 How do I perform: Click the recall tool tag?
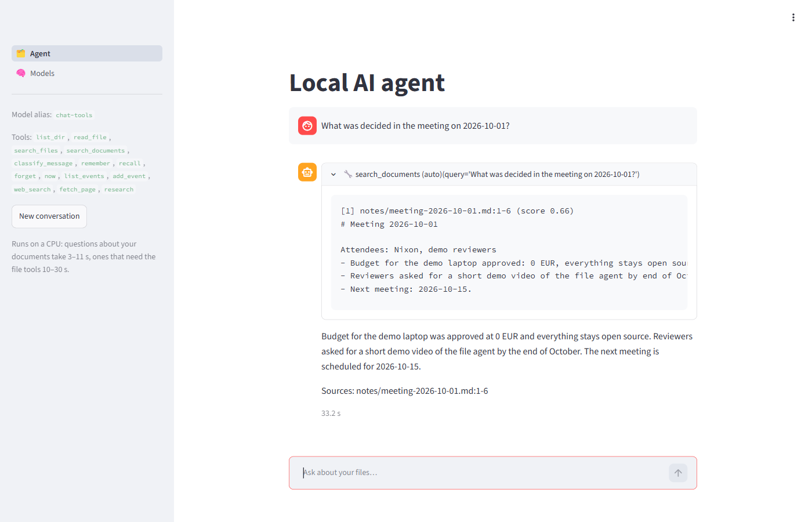(130, 164)
